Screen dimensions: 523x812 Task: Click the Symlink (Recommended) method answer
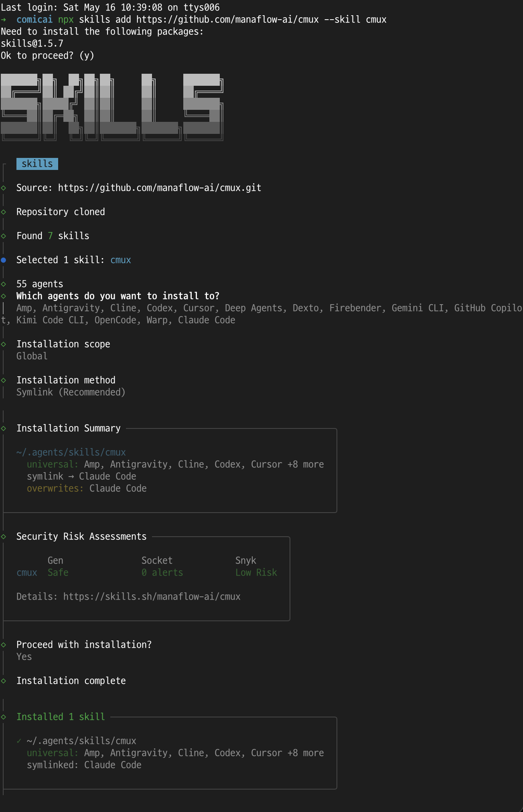(71, 392)
